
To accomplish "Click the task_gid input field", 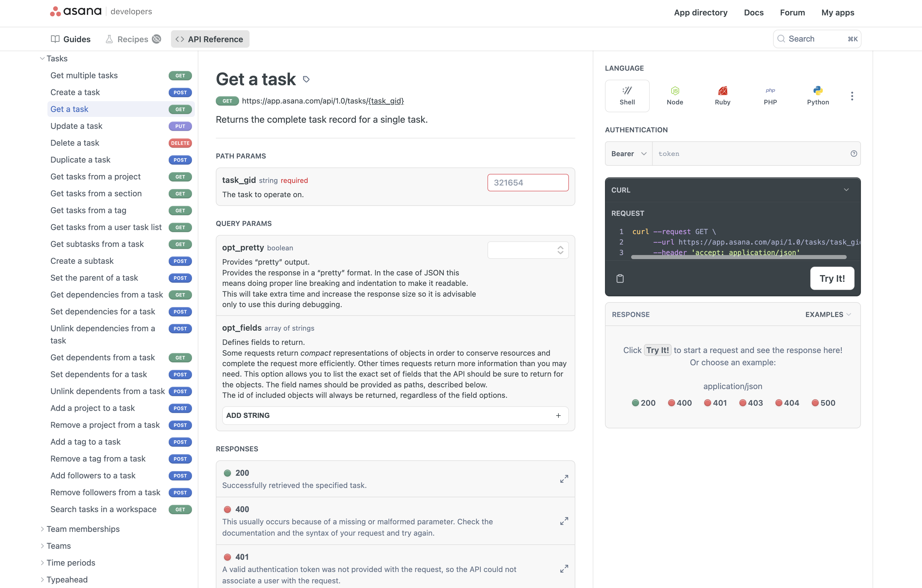I will 528,182.
